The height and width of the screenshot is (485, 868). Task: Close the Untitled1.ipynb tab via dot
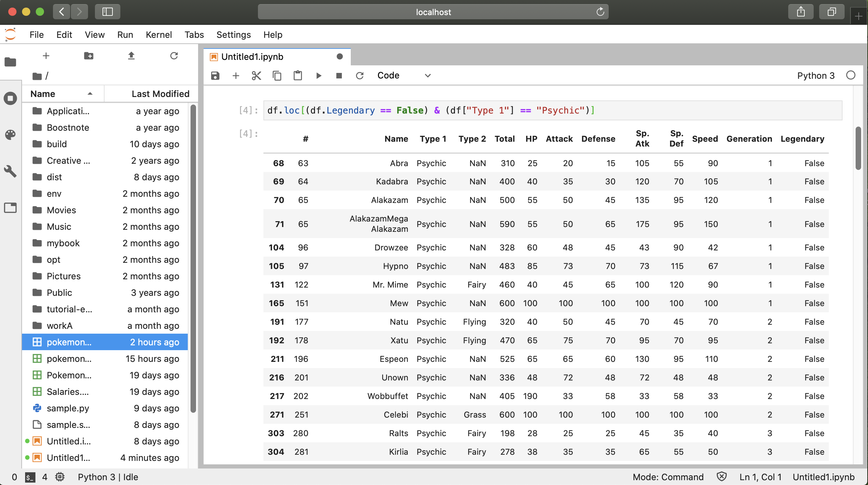click(340, 56)
